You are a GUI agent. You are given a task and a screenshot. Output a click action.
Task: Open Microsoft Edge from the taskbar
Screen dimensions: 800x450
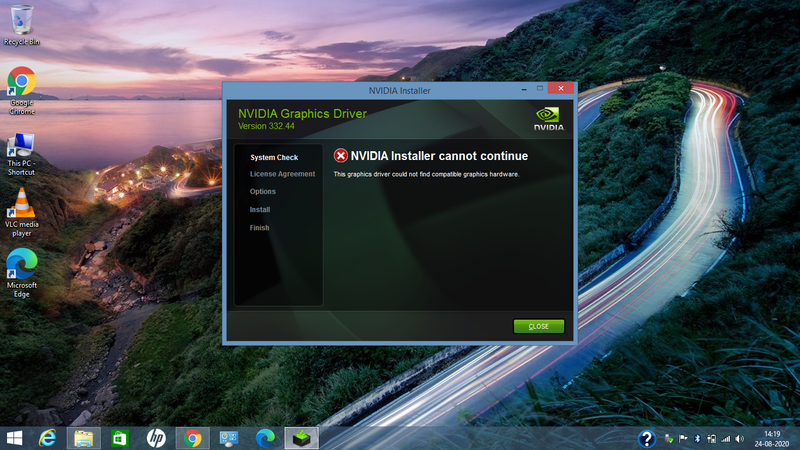pos(265,438)
